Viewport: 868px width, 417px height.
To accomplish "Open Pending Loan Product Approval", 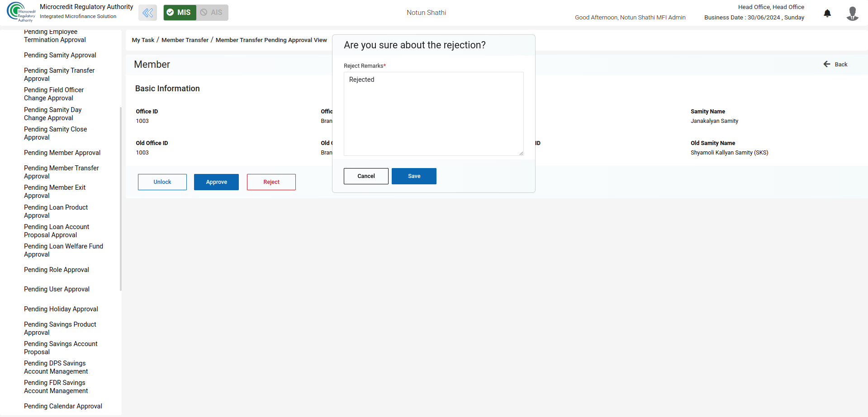I will coord(56,211).
